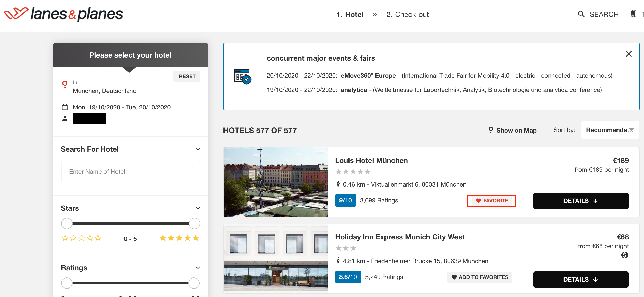Viewport: 644px width, 297px height.
Task: Click HOTELS 577 OF 577 heading
Action: [x=260, y=131]
